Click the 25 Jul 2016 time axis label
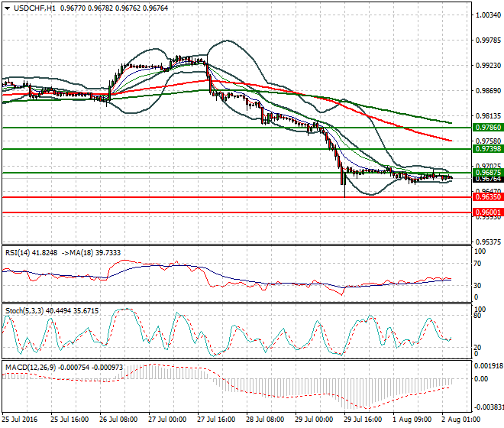The image size is (504, 428). (x=20, y=420)
